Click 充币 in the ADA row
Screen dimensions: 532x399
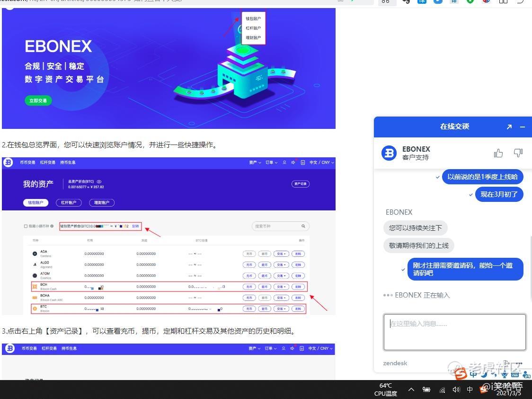click(249, 254)
